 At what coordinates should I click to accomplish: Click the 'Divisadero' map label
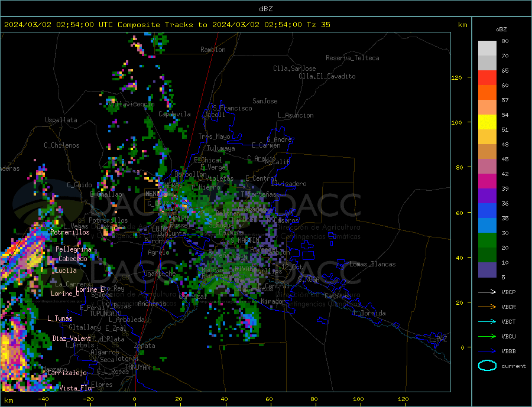288,184
